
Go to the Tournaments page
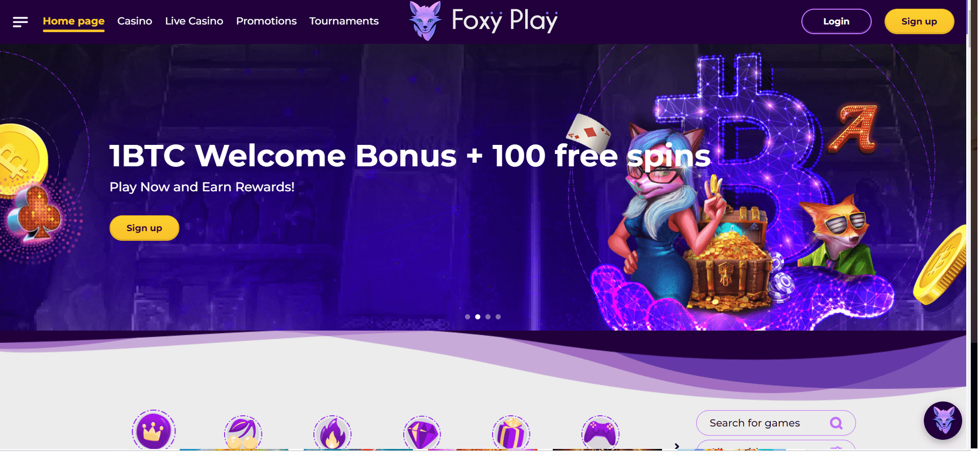(x=344, y=21)
